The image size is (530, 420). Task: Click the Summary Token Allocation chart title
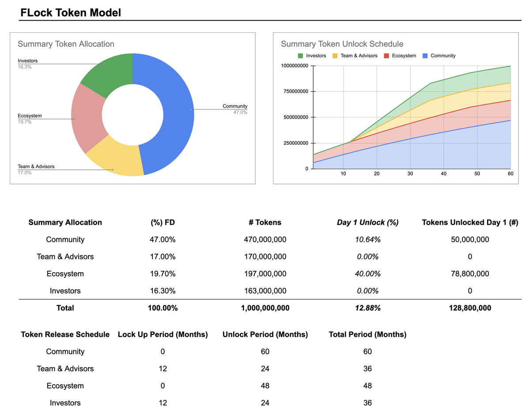click(66, 44)
